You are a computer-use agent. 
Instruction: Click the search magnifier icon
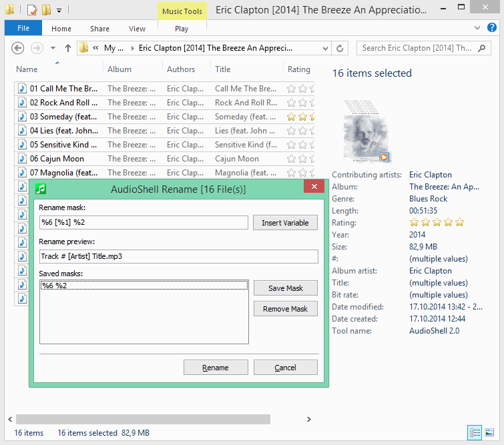pos(481,48)
